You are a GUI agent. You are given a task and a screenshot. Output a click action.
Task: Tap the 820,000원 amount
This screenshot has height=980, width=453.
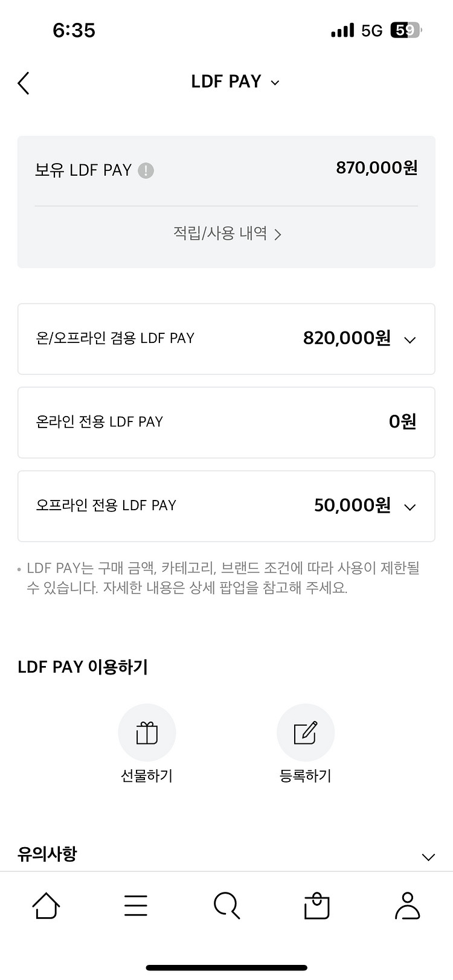coord(347,338)
